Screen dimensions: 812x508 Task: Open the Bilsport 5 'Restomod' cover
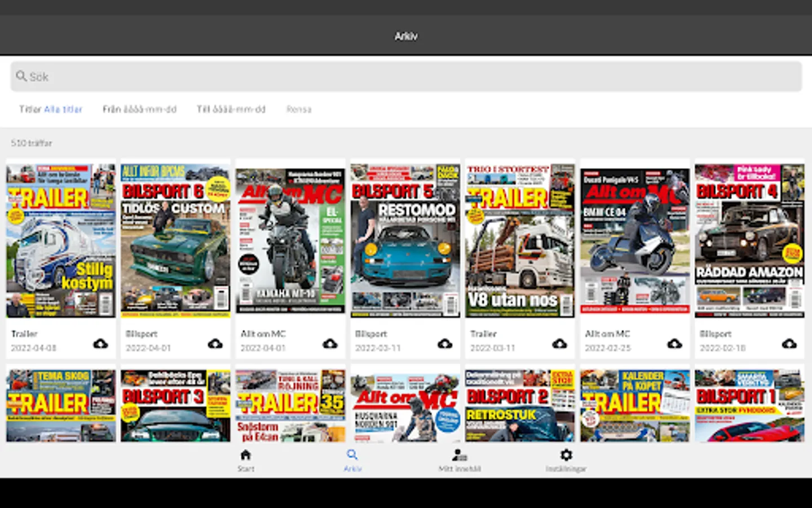pyautogui.click(x=405, y=240)
